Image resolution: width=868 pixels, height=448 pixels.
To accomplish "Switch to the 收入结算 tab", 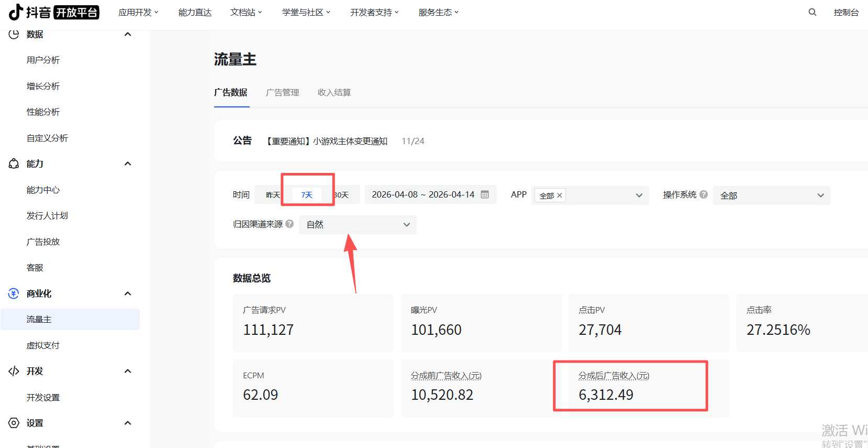I will click(334, 93).
